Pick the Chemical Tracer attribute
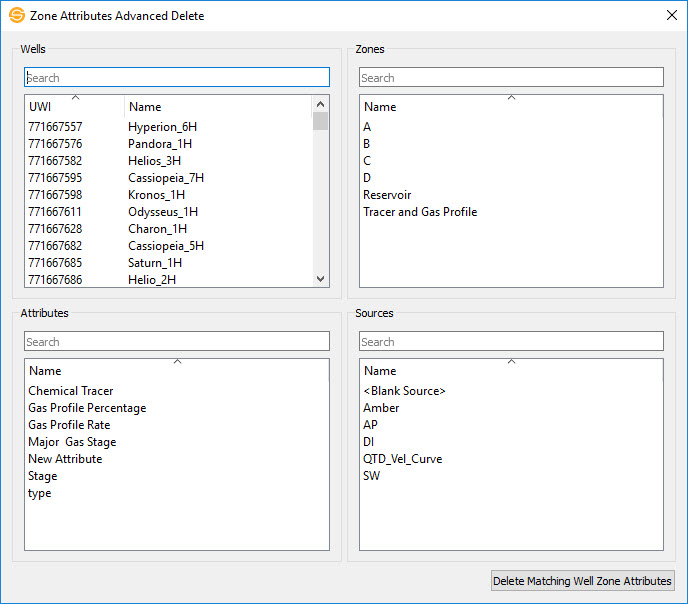The image size is (688, 604). 71,391
